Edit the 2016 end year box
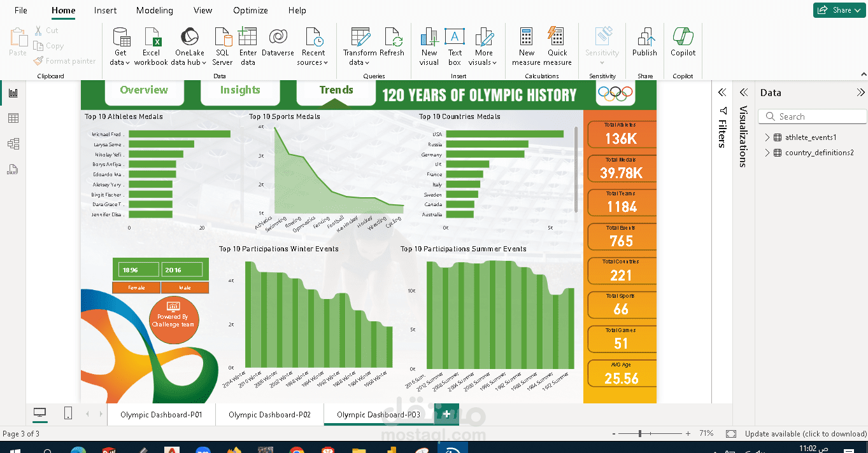 point(181,270)
